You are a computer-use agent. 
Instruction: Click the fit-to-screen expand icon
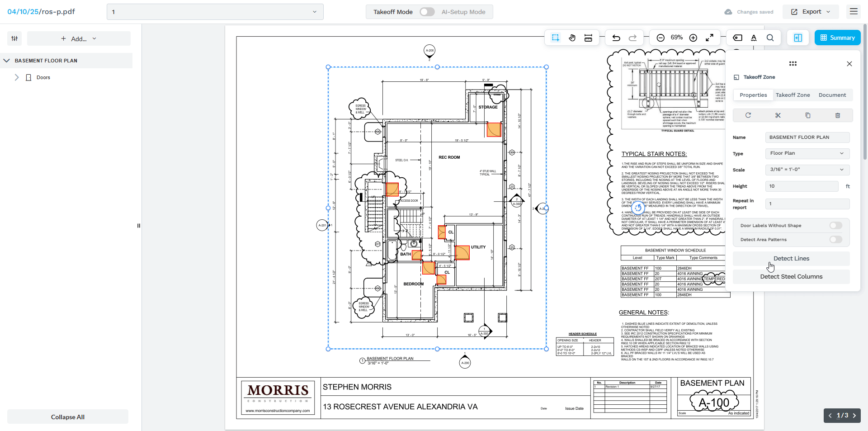710,38
